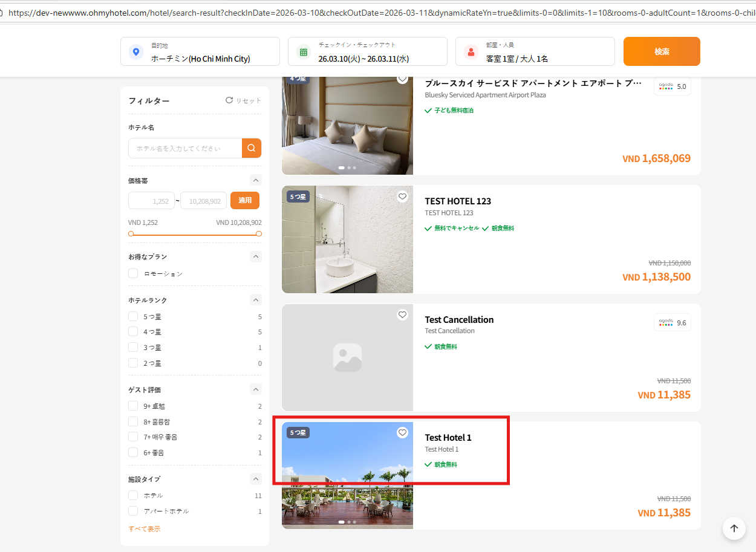Click the 適用 apply price button
Viewport: 756px width, 552px height.
pos(245,200)
